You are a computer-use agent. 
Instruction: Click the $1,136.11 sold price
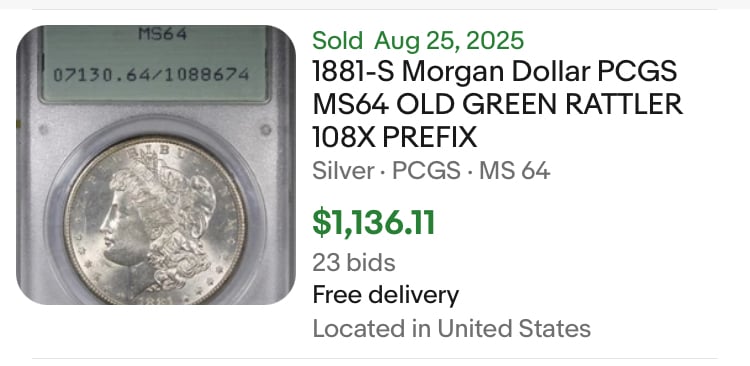pos(374,223)
